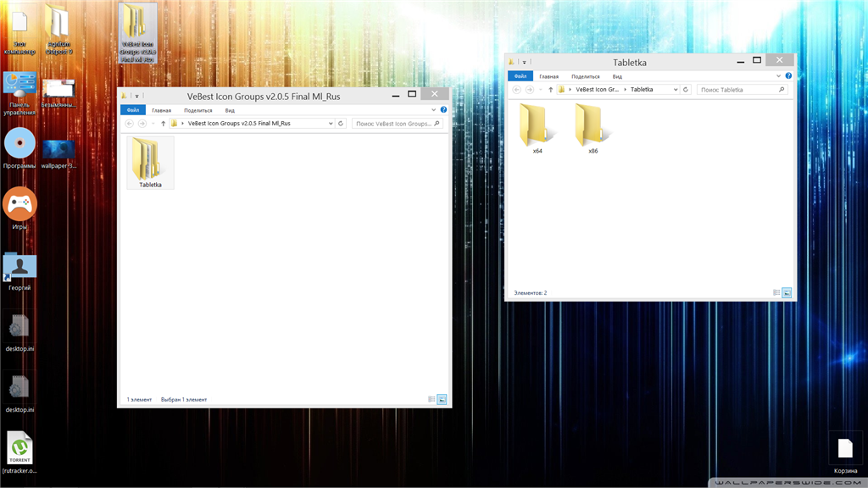The image size is (868, 488).
Task: Maximize the Tabletka window
Action: (757, 60)
